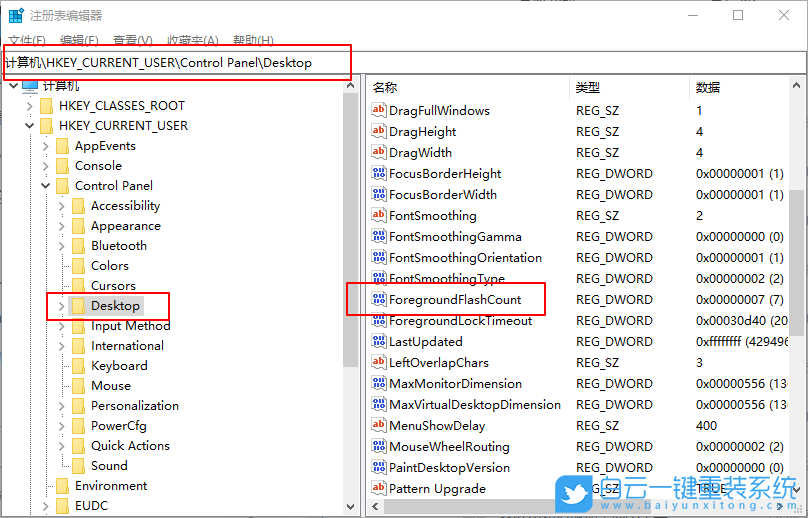Select the Desktop folder icon in tree

78,305
